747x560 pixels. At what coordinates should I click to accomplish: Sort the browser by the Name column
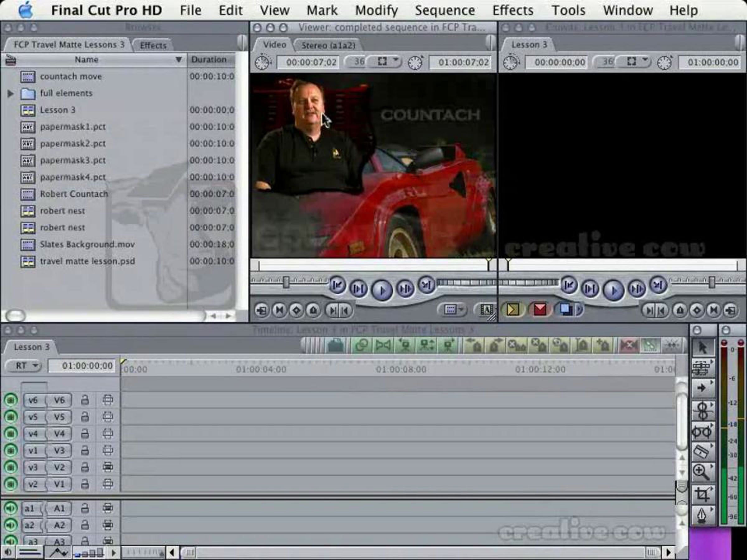pos(87,60)
